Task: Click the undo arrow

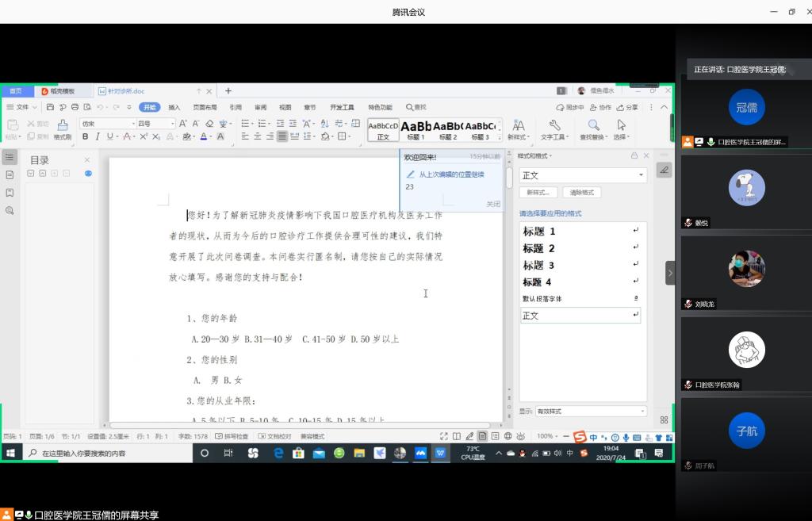Action: coord(100,107)
